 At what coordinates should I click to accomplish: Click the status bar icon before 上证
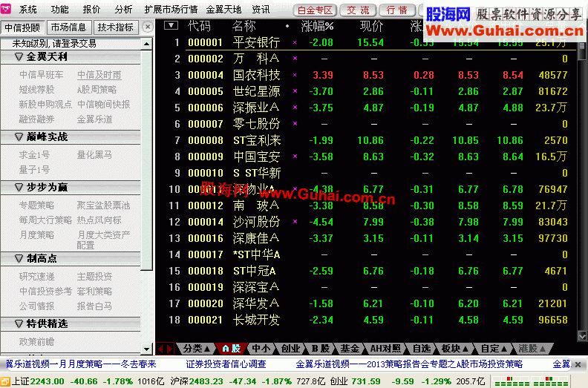[x=4, y=381]
